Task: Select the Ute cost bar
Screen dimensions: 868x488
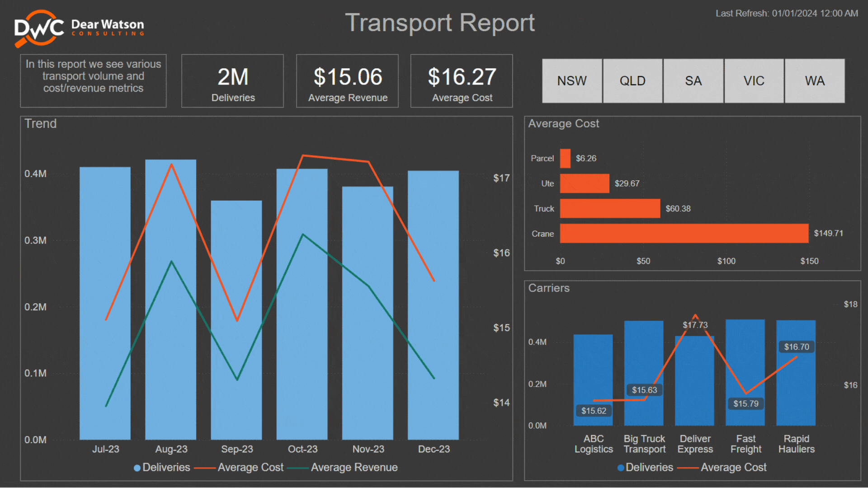Action: [x=584, y=183]
